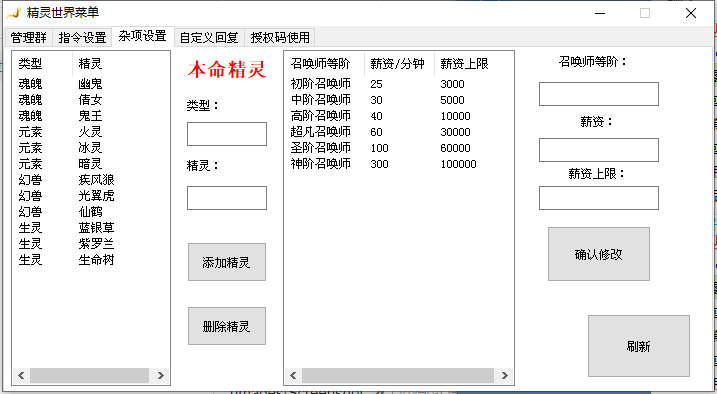
Task: Click salary cap value 60000
Action: 455,148
